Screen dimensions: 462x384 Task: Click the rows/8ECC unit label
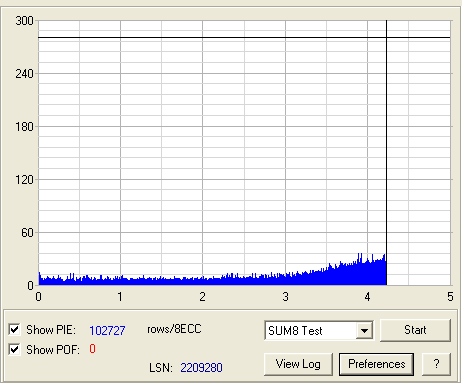click(x=174, y=329)
